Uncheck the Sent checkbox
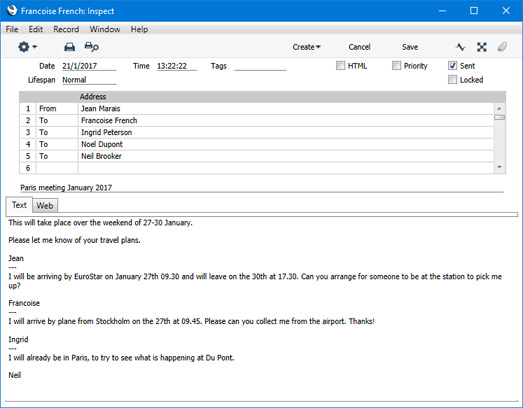This screenshot has width=523, height=408. (x=452, y=65)
